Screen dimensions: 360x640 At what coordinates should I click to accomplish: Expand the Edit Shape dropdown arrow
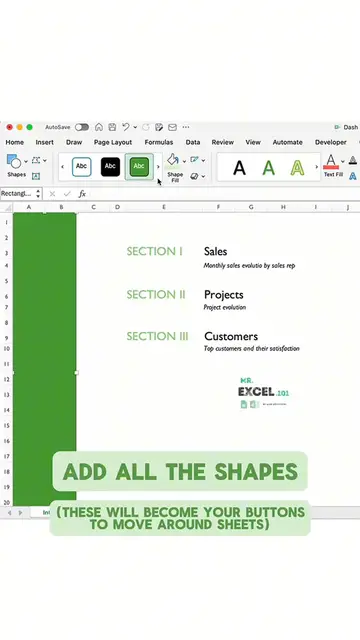[x=45, y=160]
